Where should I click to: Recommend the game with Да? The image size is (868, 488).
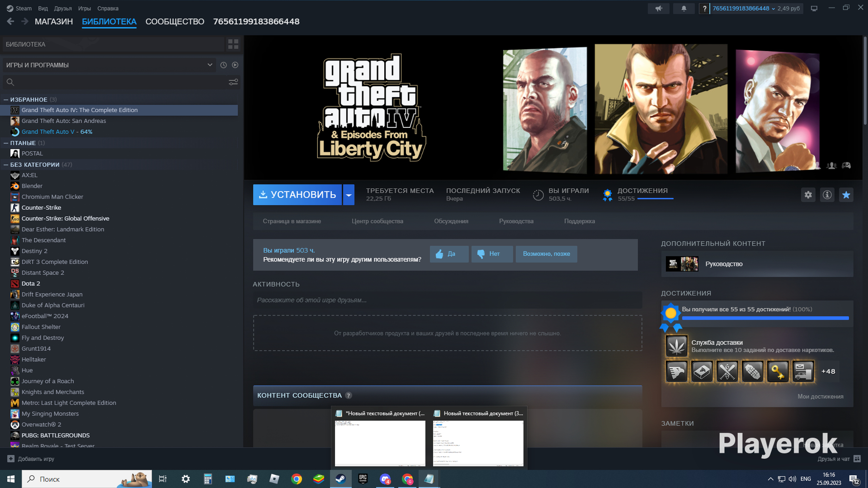449,254
